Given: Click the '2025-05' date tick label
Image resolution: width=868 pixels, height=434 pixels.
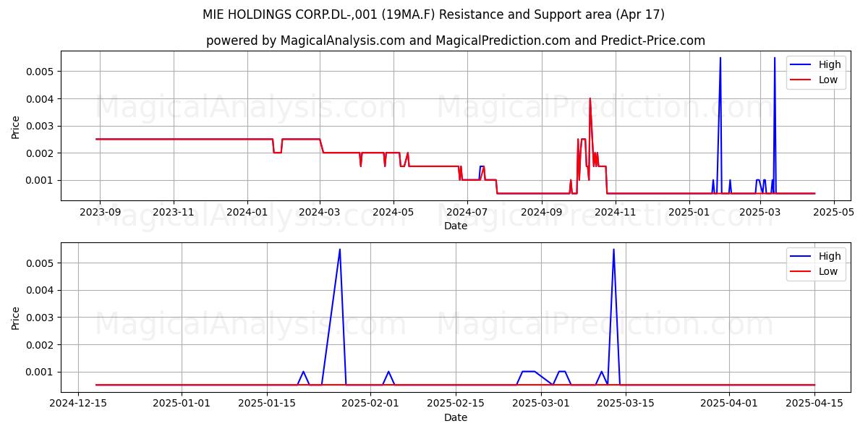Looking at the screenshot, I should (834, 213).
